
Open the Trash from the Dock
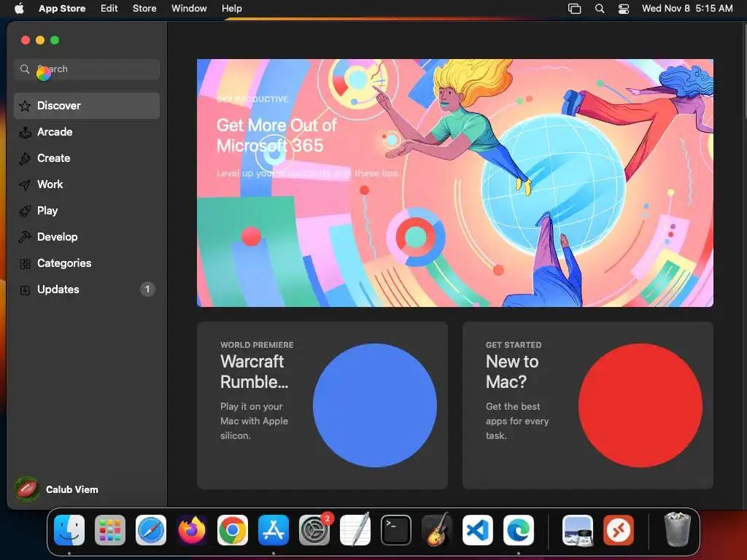[677, 529]
